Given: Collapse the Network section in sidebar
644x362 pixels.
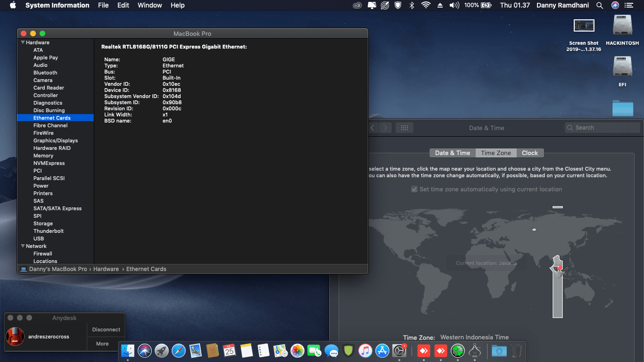Looking at the screenshot, I should tap(23, 246).
